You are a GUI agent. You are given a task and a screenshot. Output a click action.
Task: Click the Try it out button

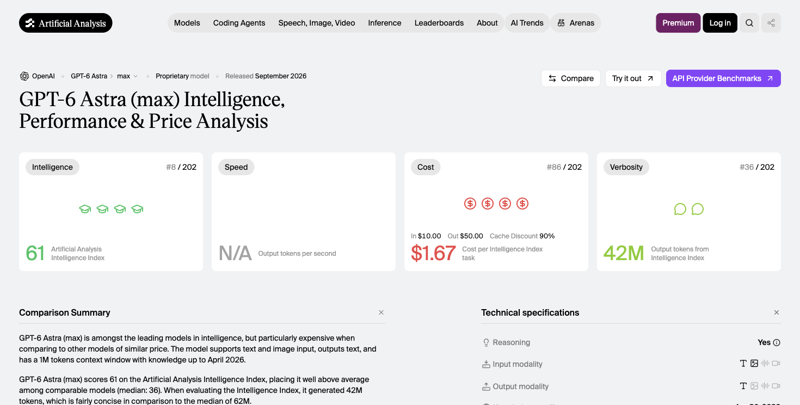[x=633, y=79]
